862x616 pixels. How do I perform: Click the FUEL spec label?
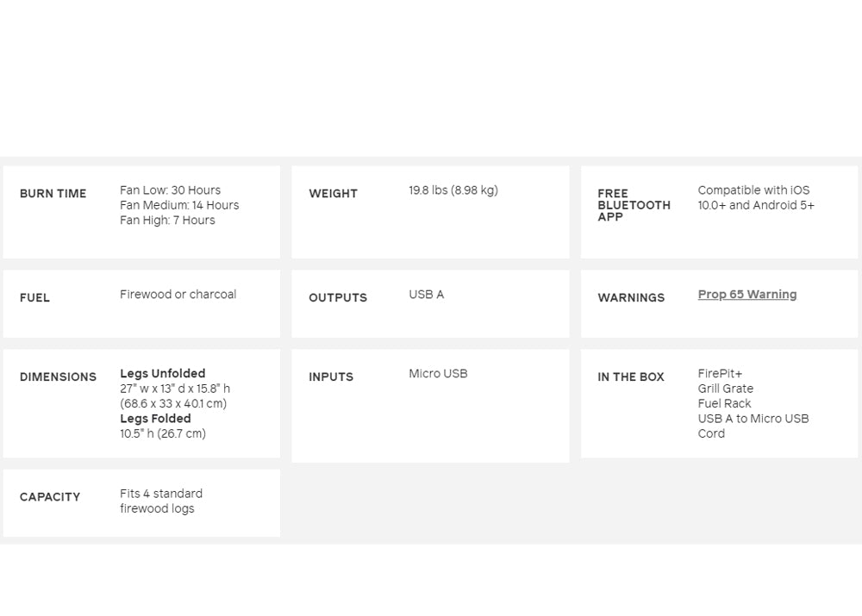pos(34,298)
